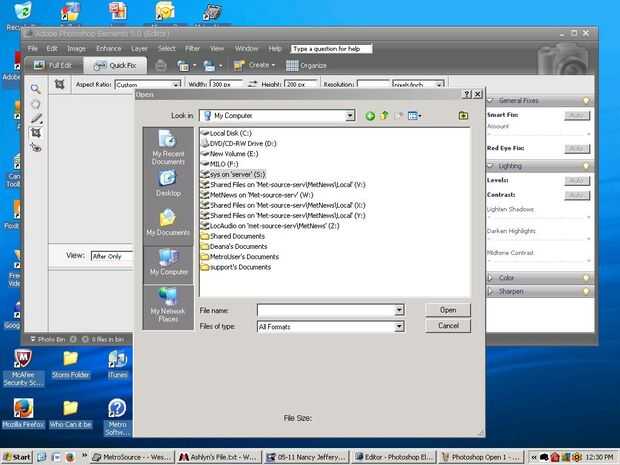Image resolution: width=620 pixels, height=465 pixels.
Task: Select New Volume (E:)
Action: (x=229, y=154)
